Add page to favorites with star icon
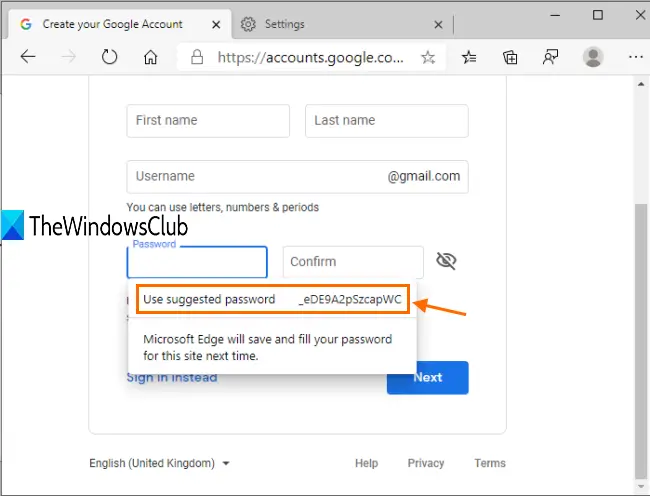 428,57
